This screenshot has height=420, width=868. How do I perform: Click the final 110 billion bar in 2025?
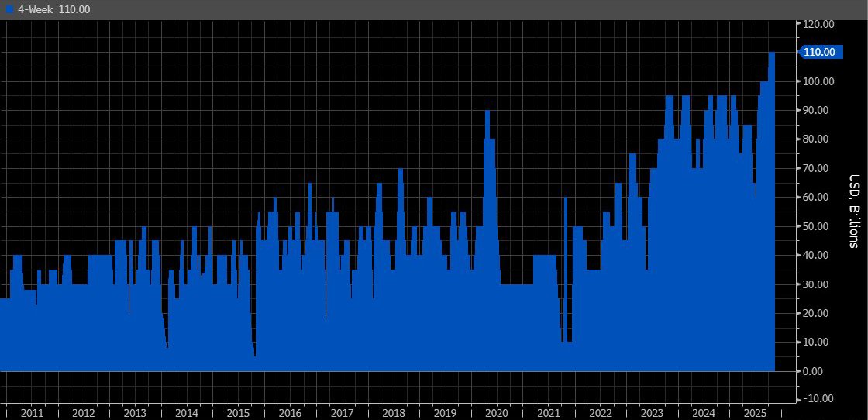point(771,212)
